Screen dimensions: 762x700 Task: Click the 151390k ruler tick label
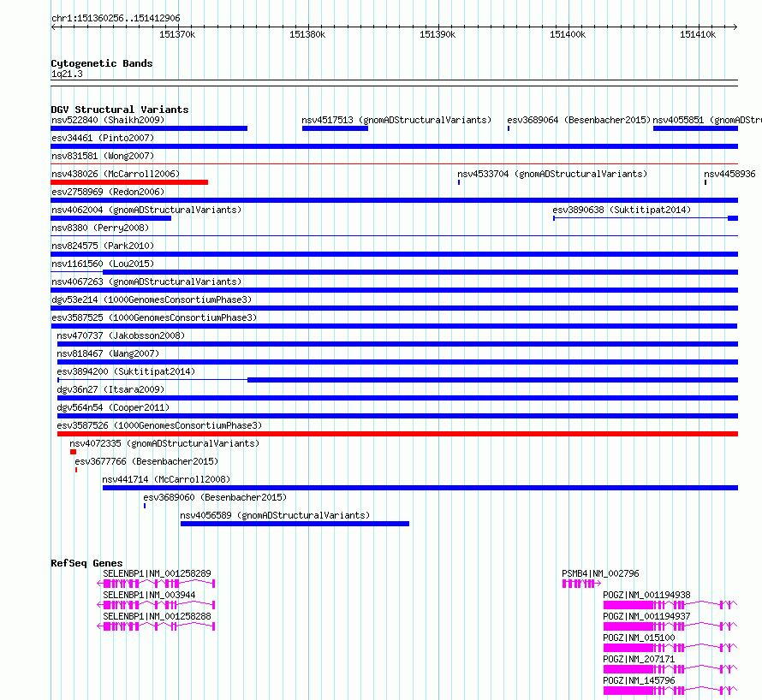(438, 34)
